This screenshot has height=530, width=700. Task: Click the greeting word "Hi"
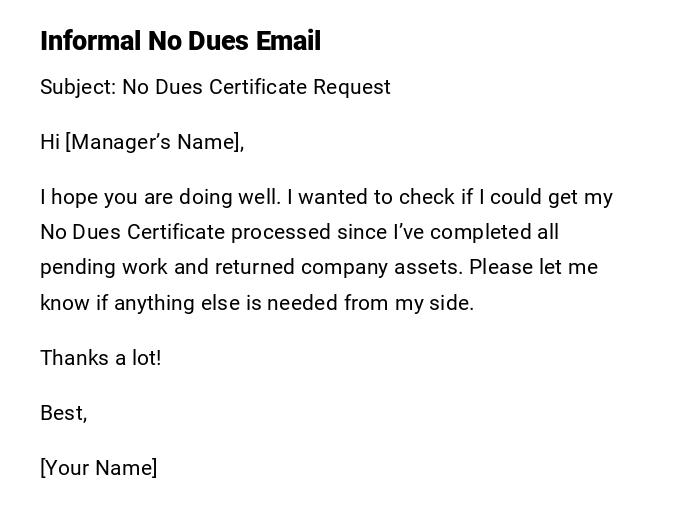[50, 142]
